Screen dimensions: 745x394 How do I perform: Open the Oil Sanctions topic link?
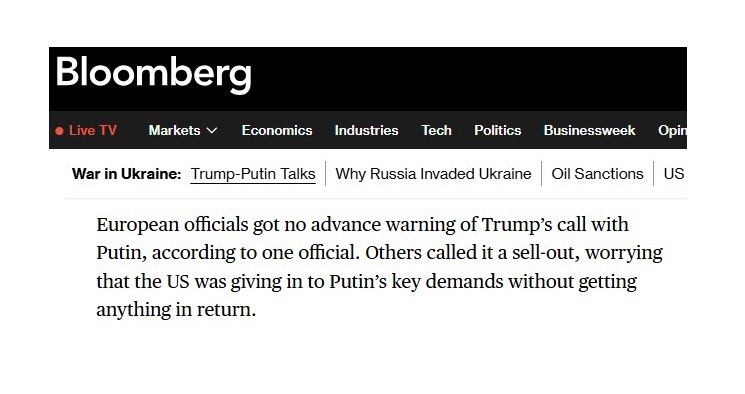pos(597,174)
